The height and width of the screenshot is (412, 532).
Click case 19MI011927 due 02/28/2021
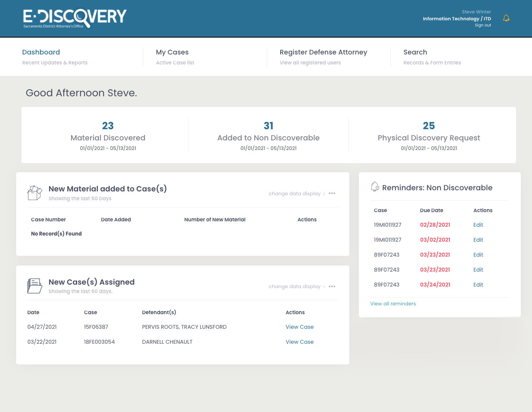pyautogui.click(x=388, y=225)
